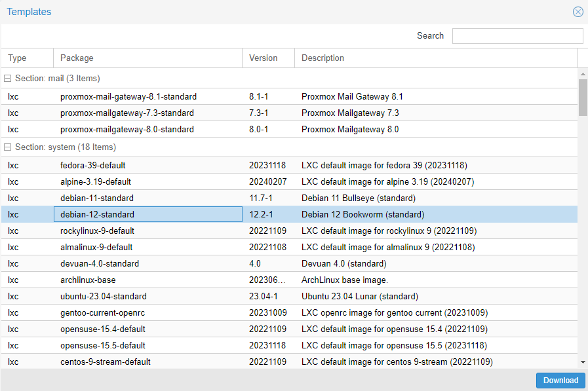The image size is (588, 391).
Task: Click Proxmox Mailgateway 8.0 description
Action: point(350,130)
